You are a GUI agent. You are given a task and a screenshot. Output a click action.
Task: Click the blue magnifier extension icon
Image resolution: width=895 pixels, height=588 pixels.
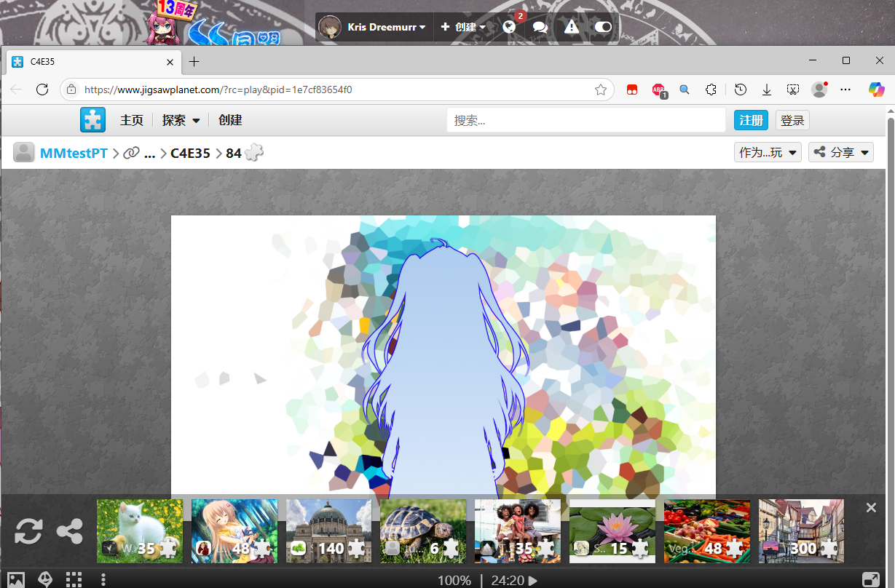(685, 90)
